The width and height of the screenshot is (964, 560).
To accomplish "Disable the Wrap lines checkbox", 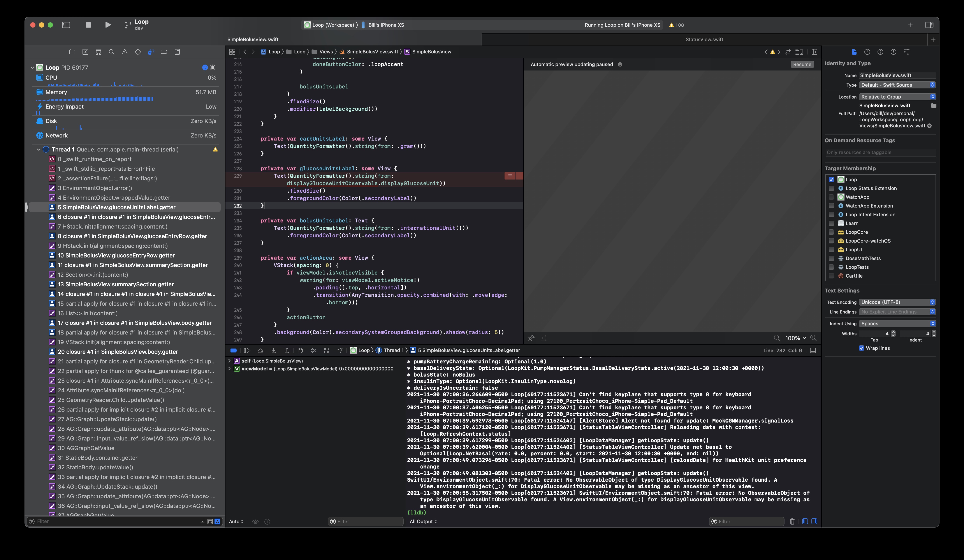I will click(862, 348).
